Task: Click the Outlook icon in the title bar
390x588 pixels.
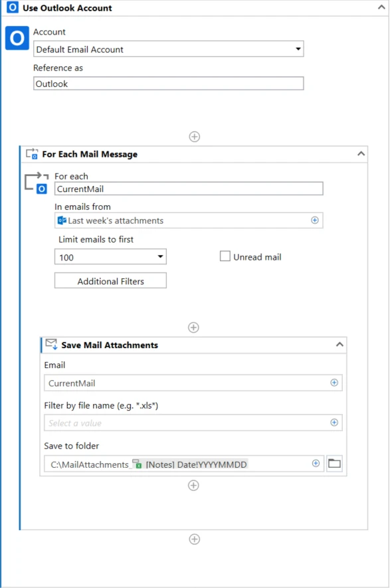Action: pos(13,7)
